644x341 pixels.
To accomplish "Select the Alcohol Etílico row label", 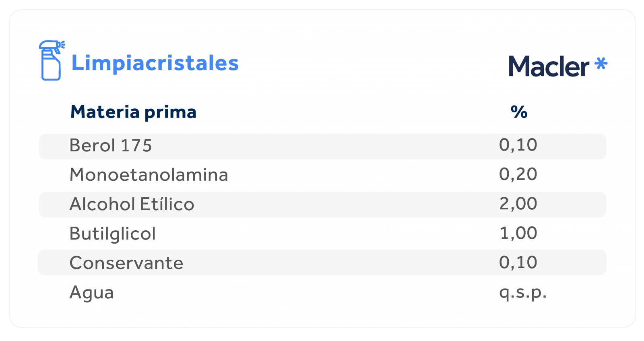I will click(132, 204).
